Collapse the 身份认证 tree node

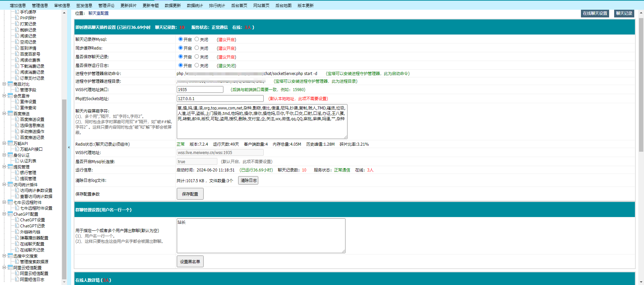[4, 155]
